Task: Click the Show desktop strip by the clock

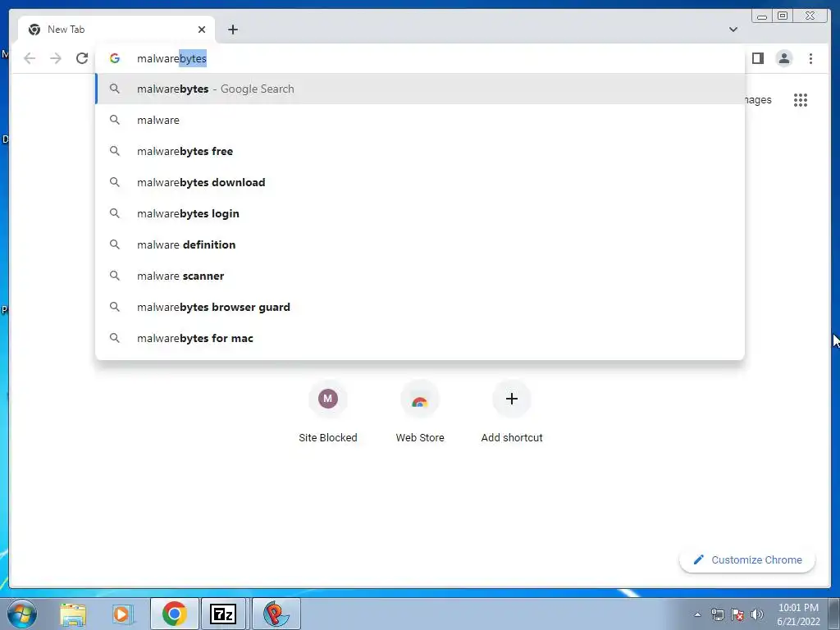Action: (834, 614)
